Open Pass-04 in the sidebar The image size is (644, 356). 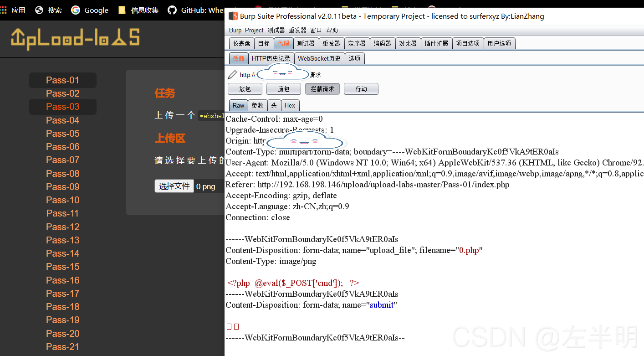tap(63, 120)
